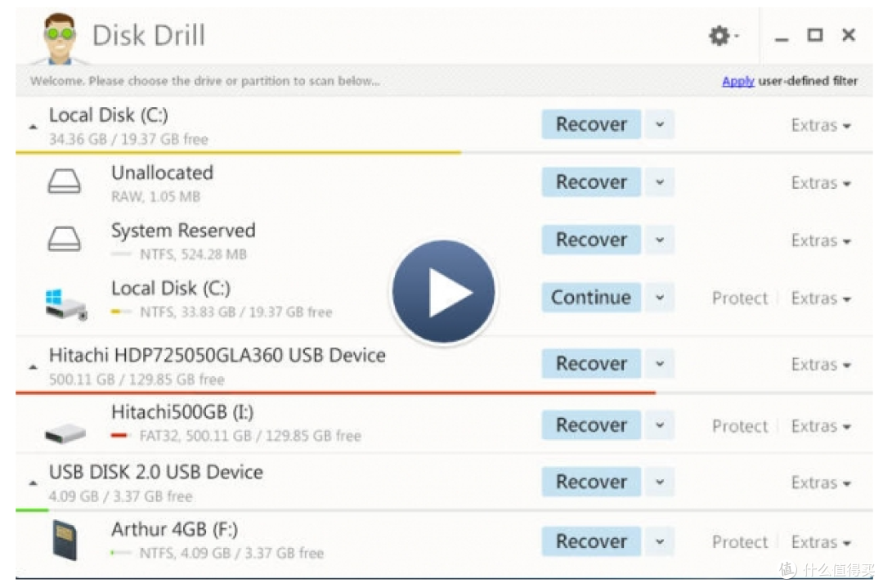
Task: Open Extras menu for Local Disk (C:) NTFS partition
Action: click(x=821, y=298)
